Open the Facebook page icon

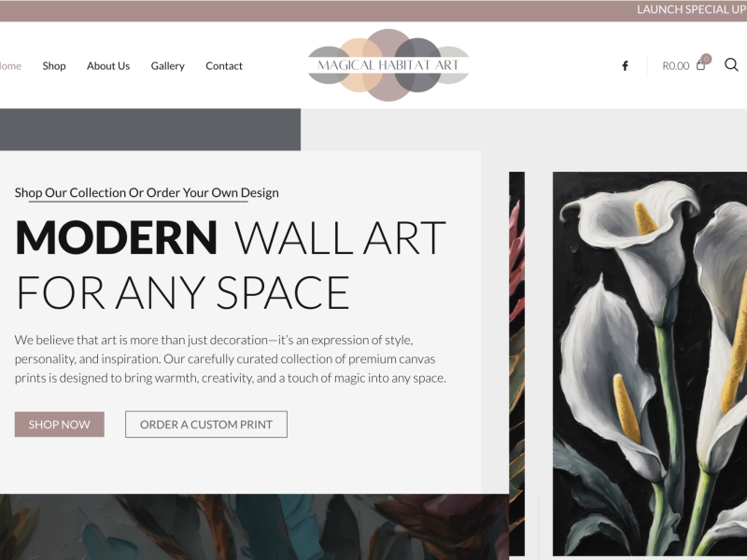(625, 65)
